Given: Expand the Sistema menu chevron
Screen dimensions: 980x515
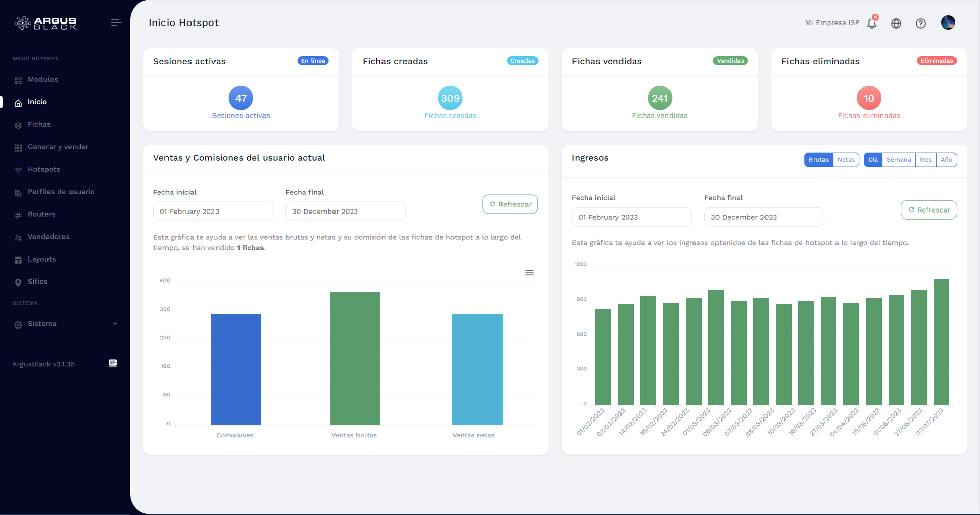Looking at the screenshot, I should point(115,323).
